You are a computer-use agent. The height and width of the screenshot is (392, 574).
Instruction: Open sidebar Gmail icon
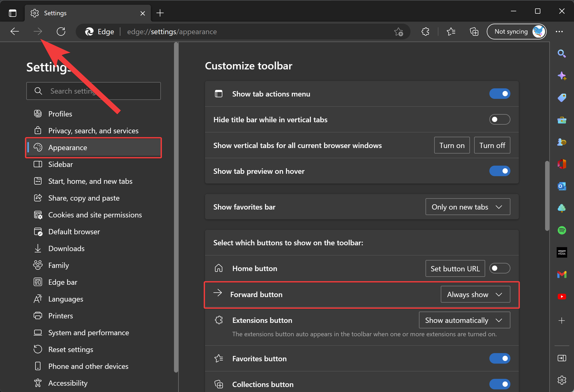click(562, 275)
